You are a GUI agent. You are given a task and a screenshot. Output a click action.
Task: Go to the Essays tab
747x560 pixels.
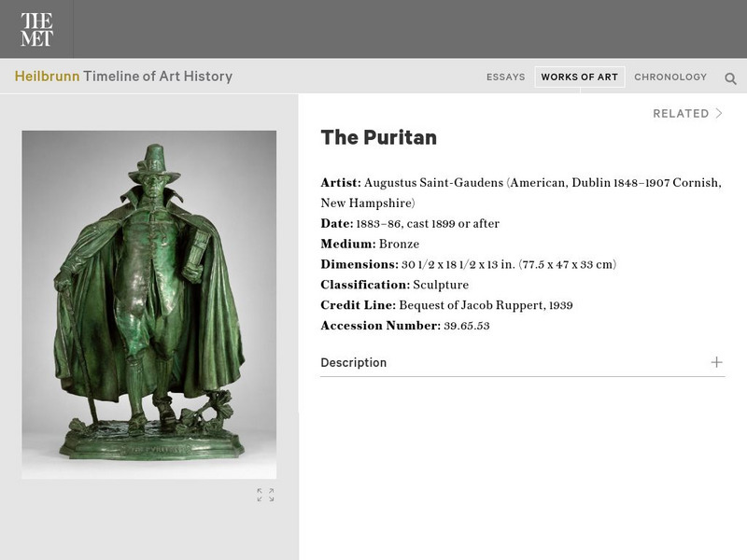(505, 77)
